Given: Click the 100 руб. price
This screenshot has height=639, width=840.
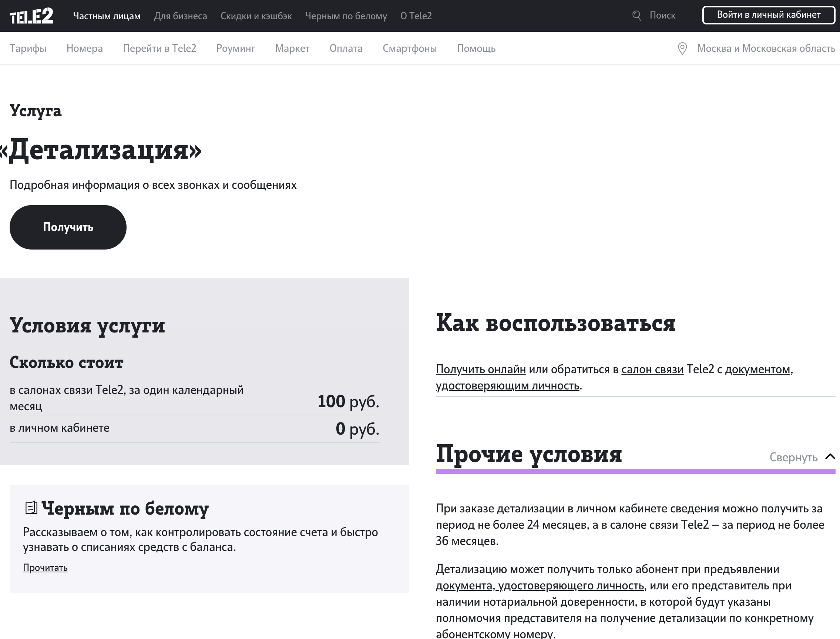Looking at the screenshot, I should (x=349, y=401).
